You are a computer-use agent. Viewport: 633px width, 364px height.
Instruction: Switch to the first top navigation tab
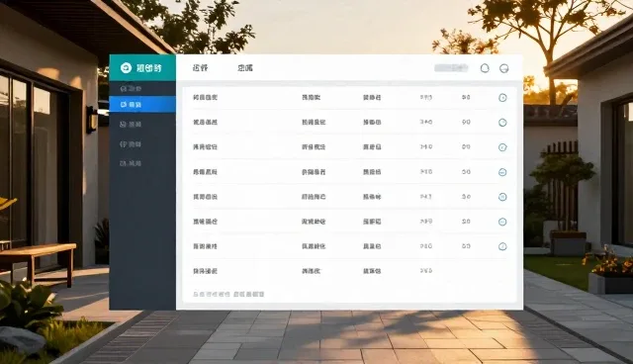(200, 68)
